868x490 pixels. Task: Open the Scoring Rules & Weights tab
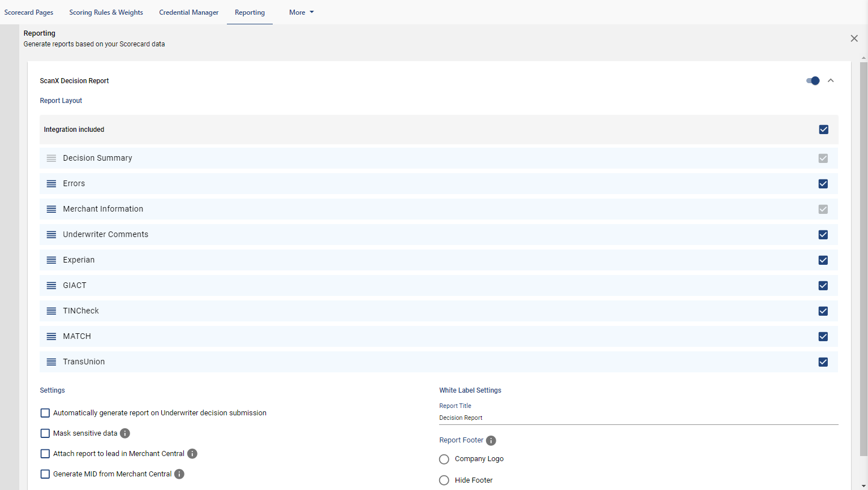(106, 12)
